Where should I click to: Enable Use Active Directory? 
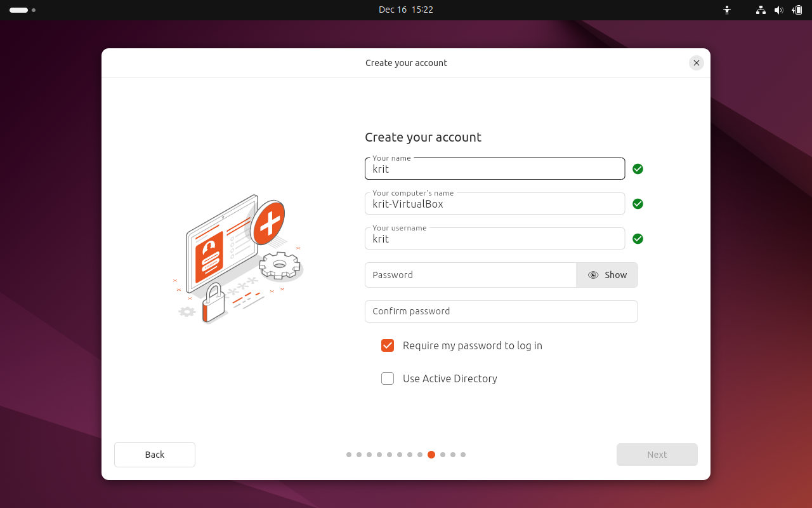coord(388,378)
